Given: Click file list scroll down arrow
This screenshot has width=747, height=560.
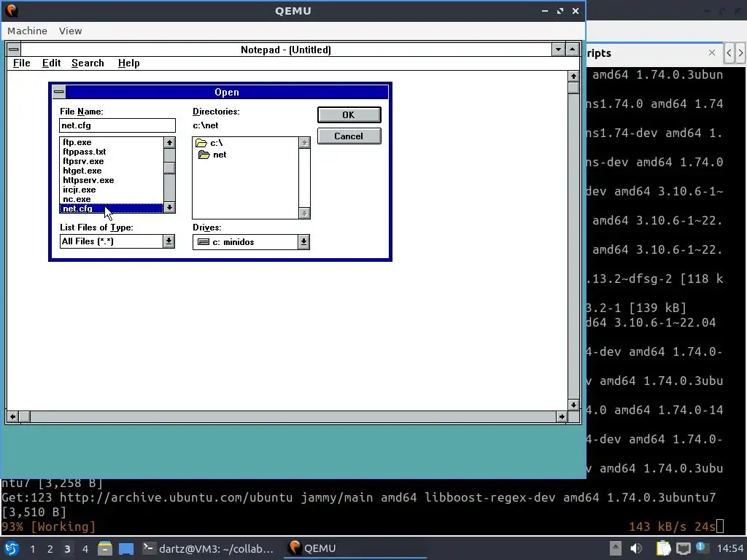Looking at the screenshot, I should point(169,208).
